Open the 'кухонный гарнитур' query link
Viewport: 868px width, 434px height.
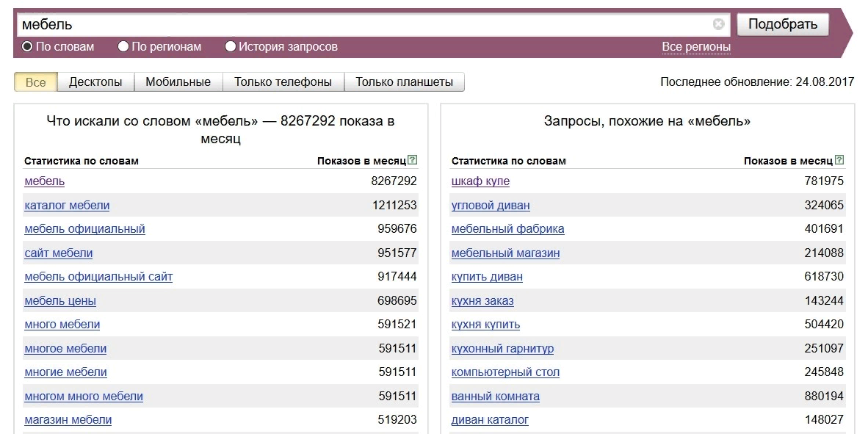(502, 348)
